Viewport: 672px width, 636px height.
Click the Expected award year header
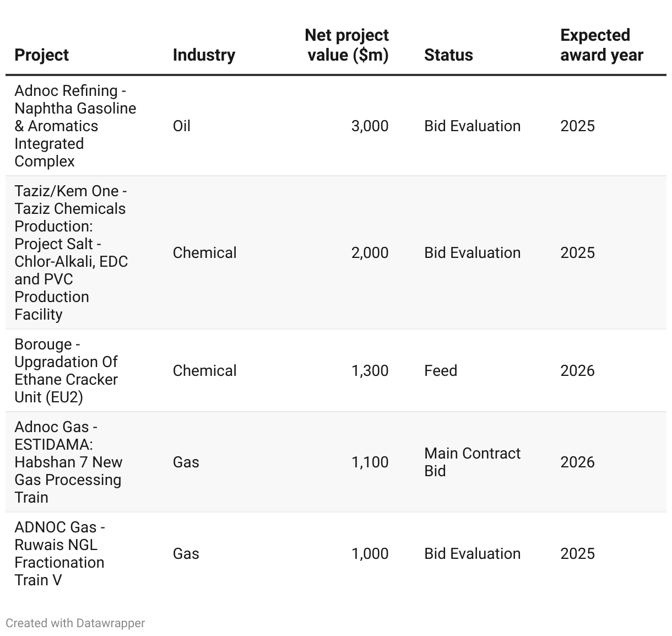point(601,45)
